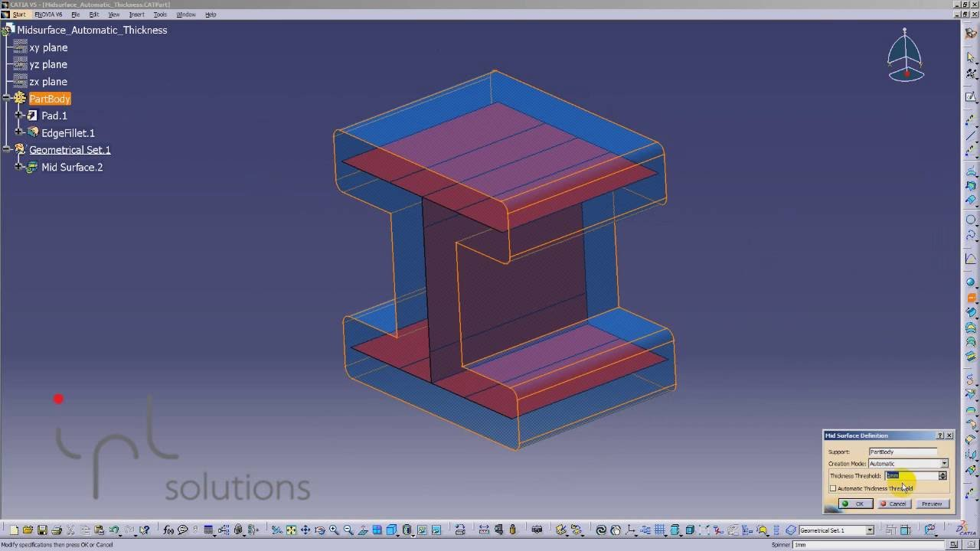980x551 pixels.
Task: Open the Geometrical Set.1 combo box dropdown
Action: coord(871,530)
